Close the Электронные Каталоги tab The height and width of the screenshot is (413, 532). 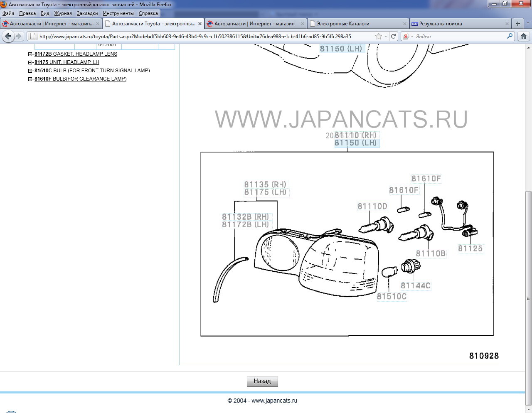pos(404,24)
